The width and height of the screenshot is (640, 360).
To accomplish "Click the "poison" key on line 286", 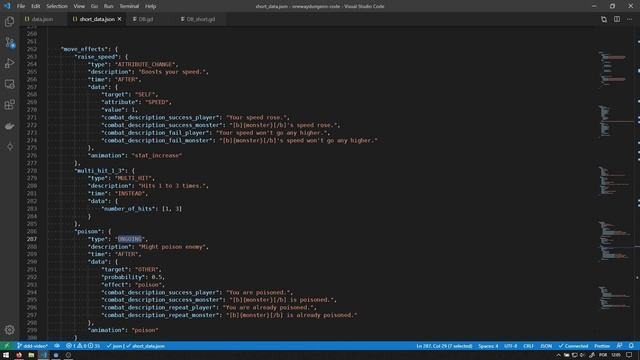I will pyautogui.click(x=88, y=231).
